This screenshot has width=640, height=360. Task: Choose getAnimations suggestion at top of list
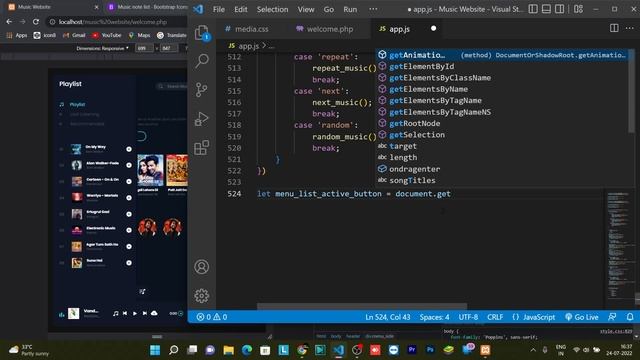click(503, 55)
